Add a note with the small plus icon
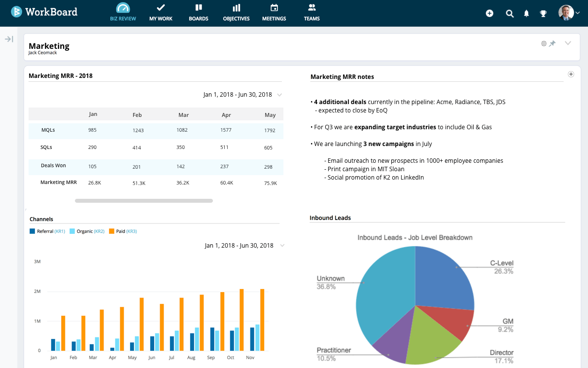588x368 pixels. (x=571, y=74)
